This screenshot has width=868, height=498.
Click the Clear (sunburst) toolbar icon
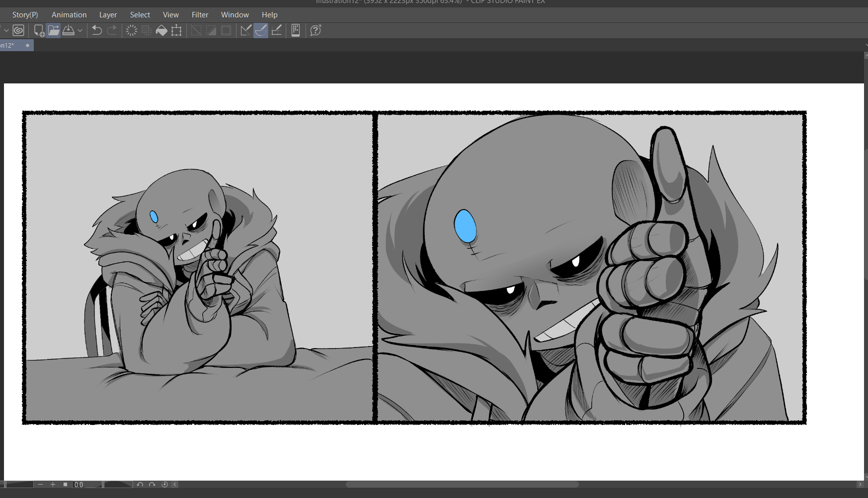tap(132, 31)
